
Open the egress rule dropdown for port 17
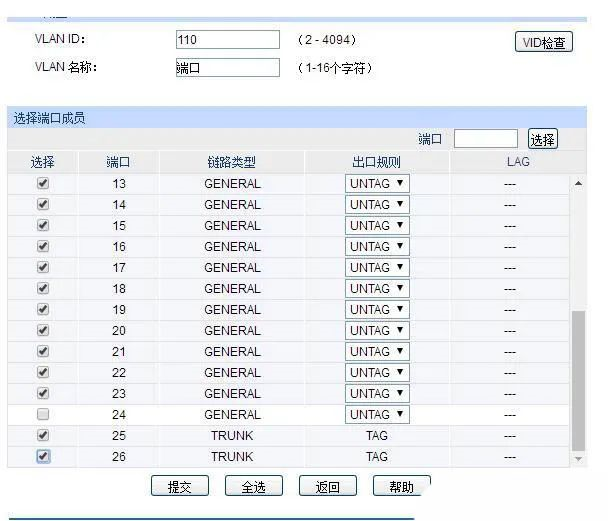click(377, 267)
